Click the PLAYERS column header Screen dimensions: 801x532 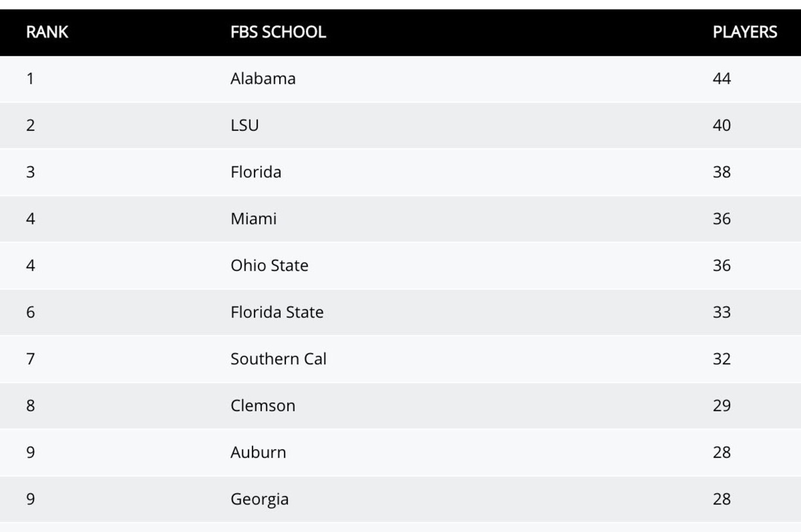pyautogui.click(x=745, y=32)
